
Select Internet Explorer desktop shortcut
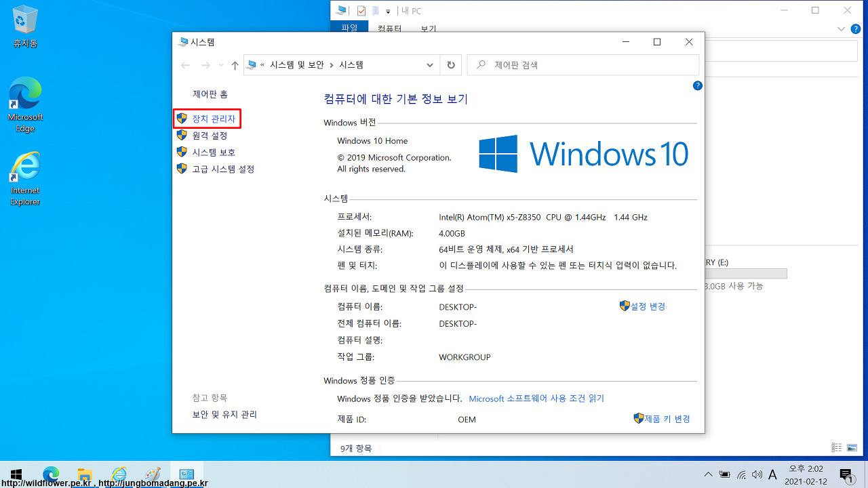(x=25, y=178)
